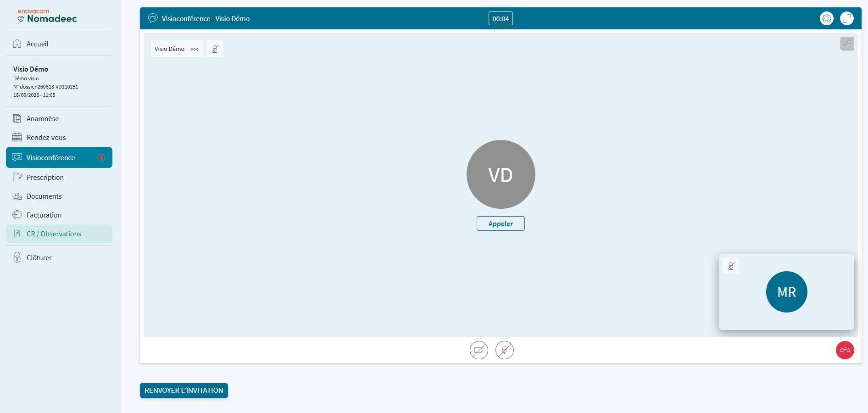The height and width of the screenshot is (413, 868).
Task: Click the dossier number text
Action: pos(46,87)
